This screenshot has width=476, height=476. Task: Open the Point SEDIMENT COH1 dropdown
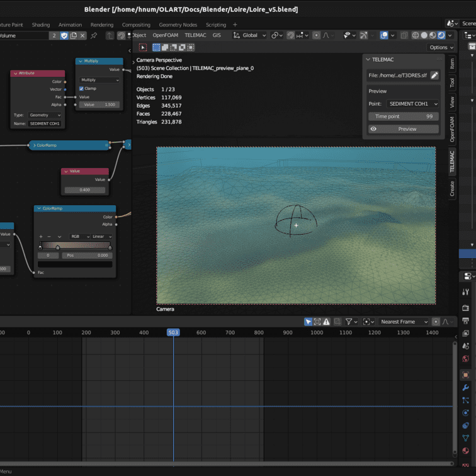coord(412,104)
